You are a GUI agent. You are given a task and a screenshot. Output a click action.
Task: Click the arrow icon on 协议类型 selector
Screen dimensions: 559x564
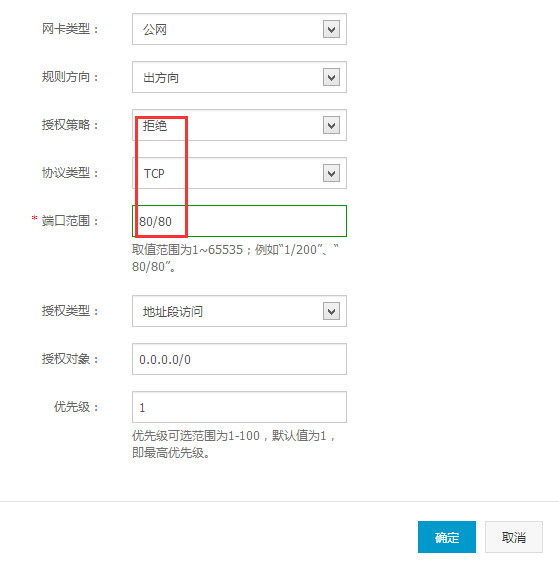click(x=331, y=173)
